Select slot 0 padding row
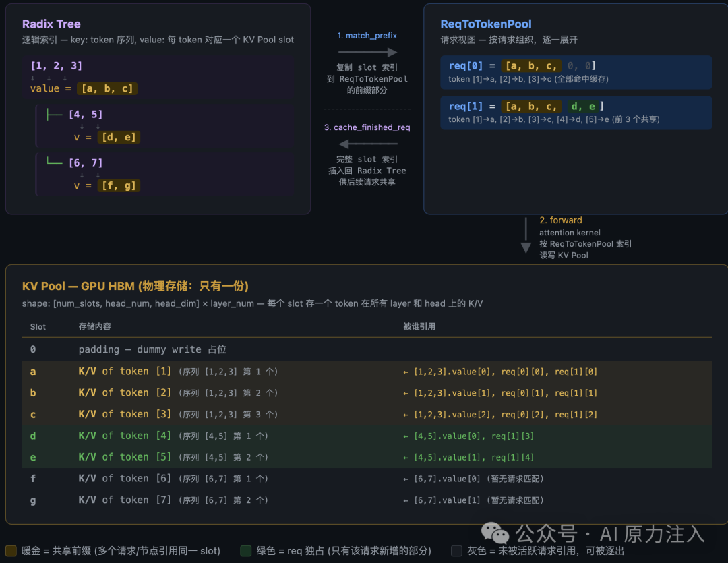This screenshot has width=728, height=563. [x=367, y=349]
